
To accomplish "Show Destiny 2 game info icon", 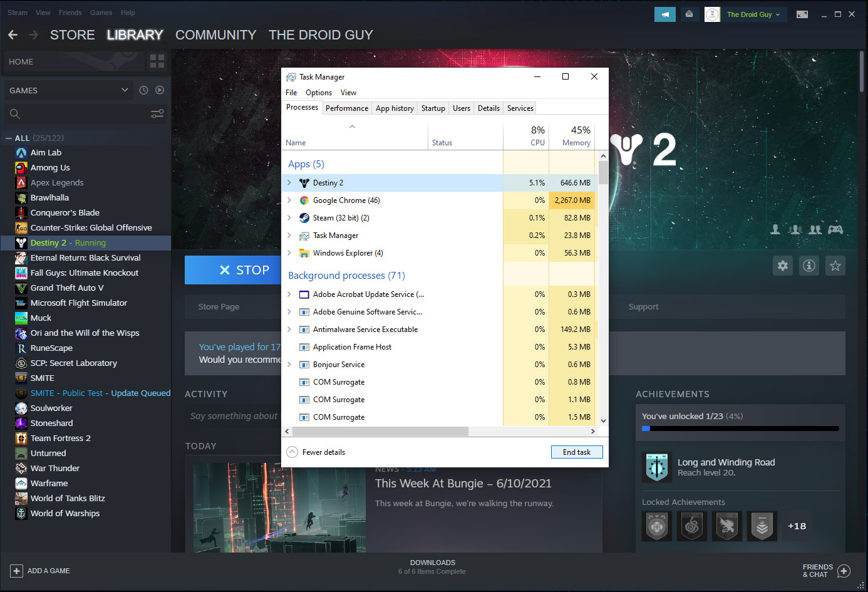I will click(809, 266).
